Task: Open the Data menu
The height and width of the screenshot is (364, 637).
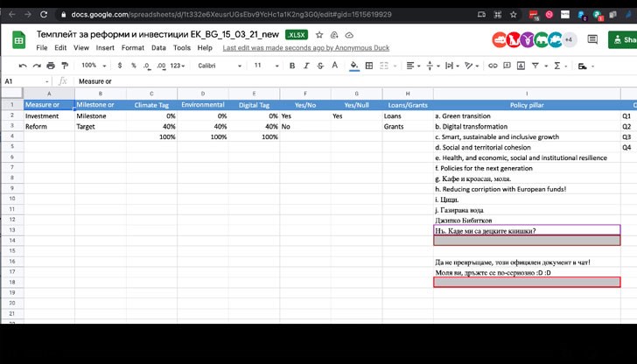Action: tap(158, 47)
